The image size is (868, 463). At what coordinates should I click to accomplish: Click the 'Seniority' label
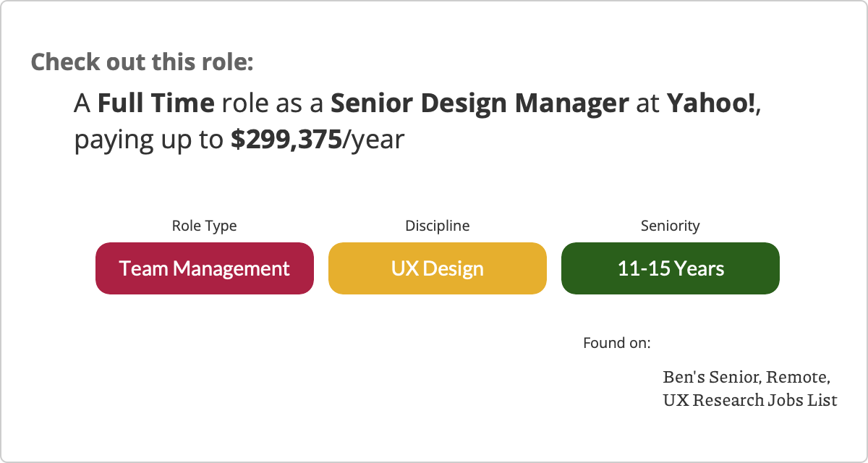671,226
